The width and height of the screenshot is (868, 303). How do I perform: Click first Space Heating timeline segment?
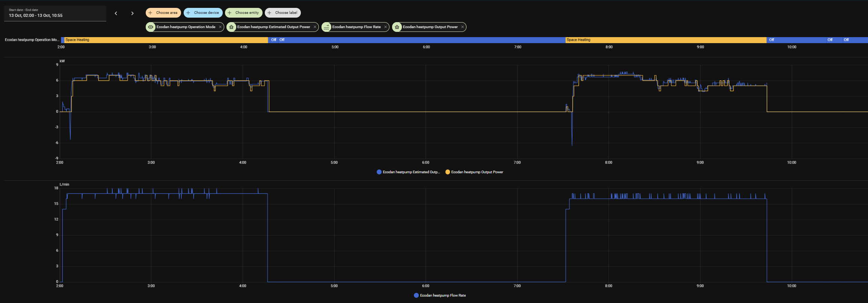tap(166, 40)
